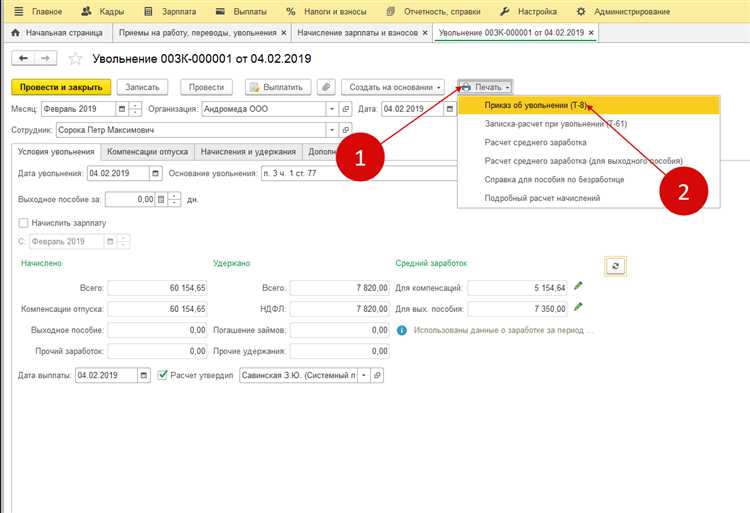Open the 'Сотрудник' dropdown list
Image resolution: width=750 pixels, height=513 pixels.
tap(331, 129)
